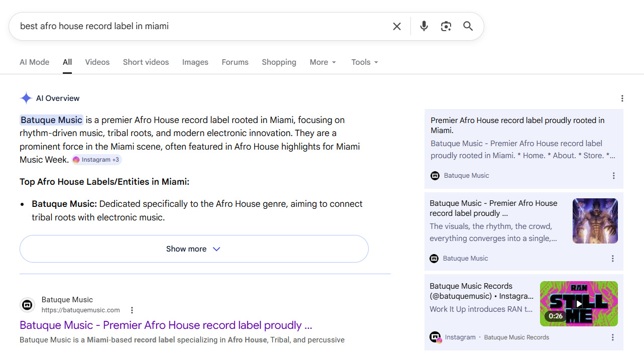Click the magnifying glass search icon
This screenshot has height=363, width=644.
click(468, 26)
